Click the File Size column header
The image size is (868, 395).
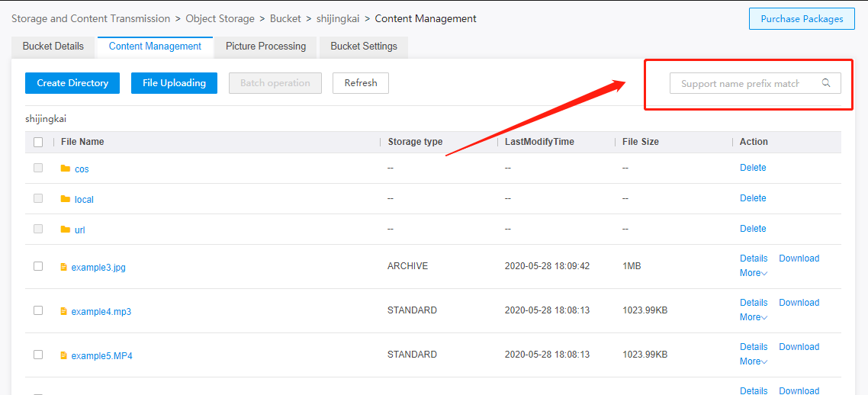pos(641,142)
